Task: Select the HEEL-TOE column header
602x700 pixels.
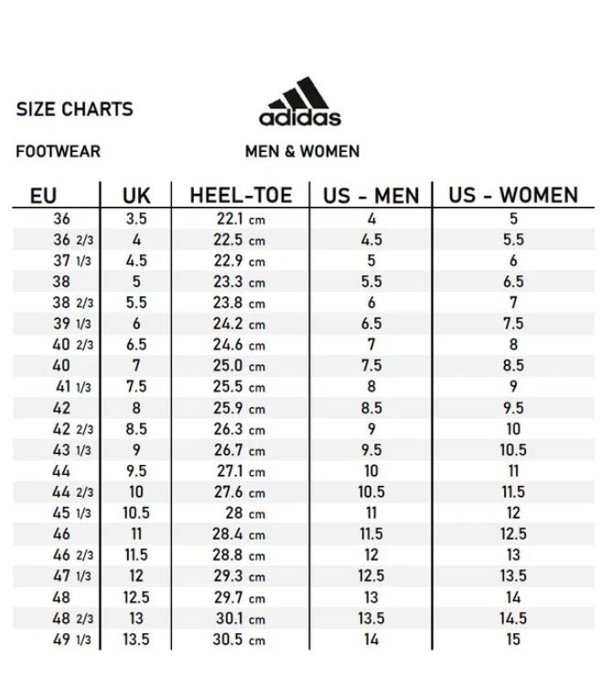Action: click(x=241, y=195)
